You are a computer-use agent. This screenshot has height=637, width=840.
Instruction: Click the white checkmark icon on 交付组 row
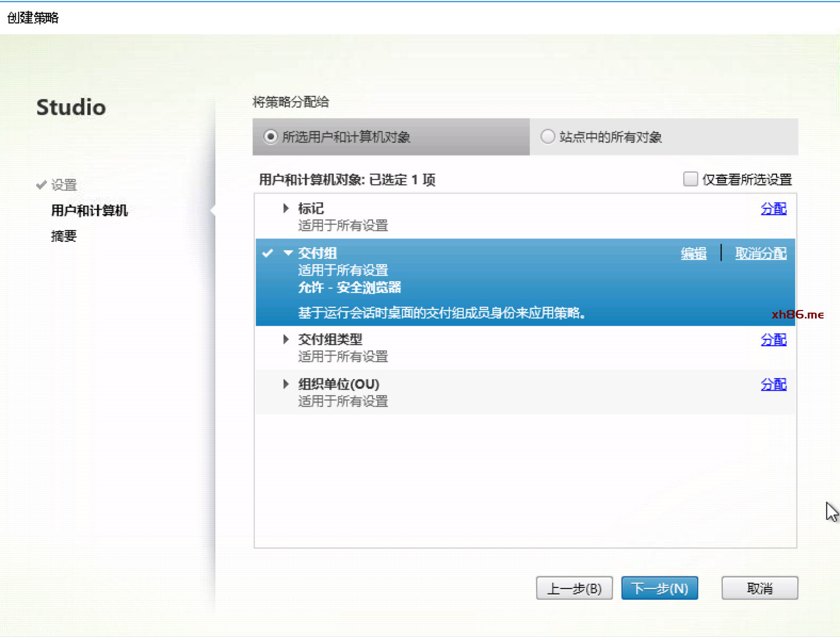pos(268,253)
